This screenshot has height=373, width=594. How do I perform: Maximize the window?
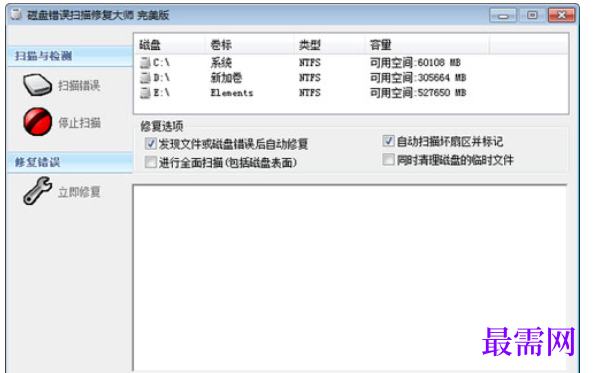click(532, 15)
